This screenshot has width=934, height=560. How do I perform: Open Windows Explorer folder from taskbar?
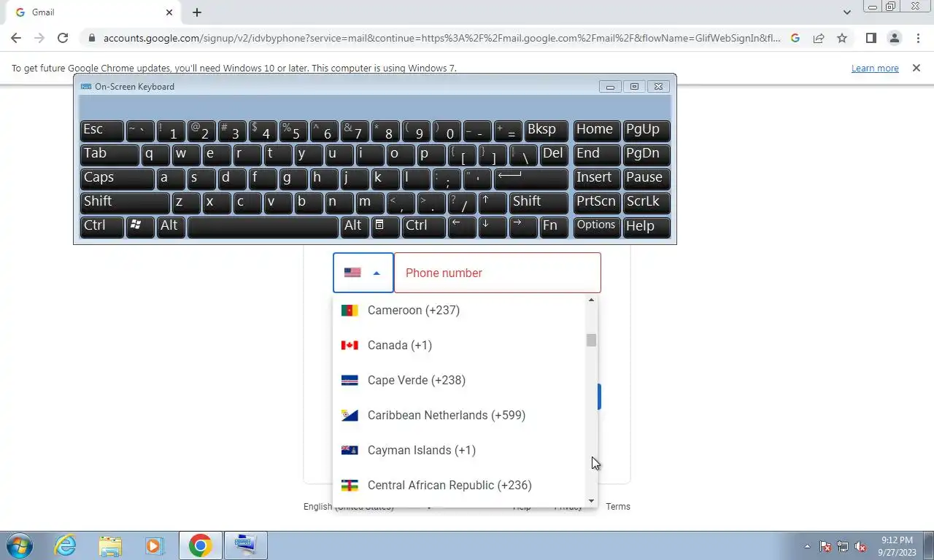pyautogui.click(x=110, y=545)
